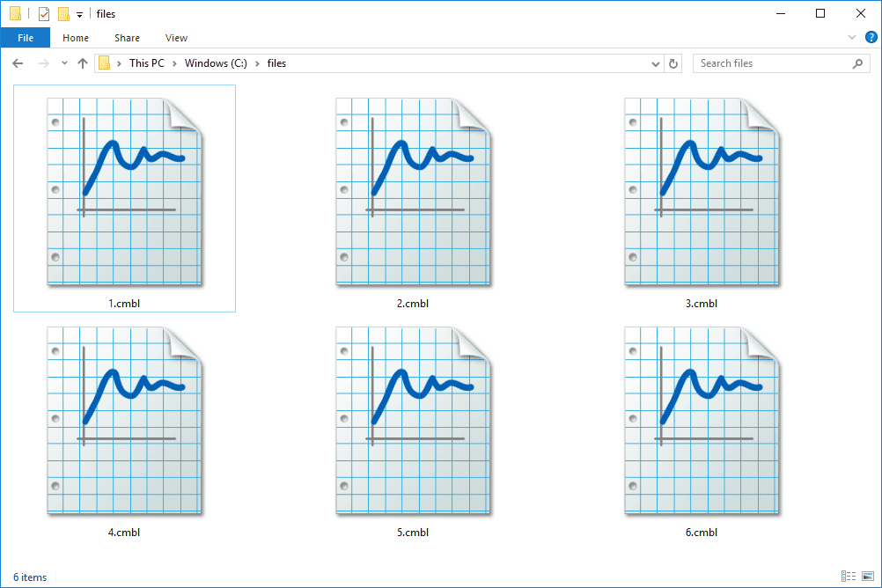
Task: Click the 4.cmbl filename label
Action: [x=124, y=533]
